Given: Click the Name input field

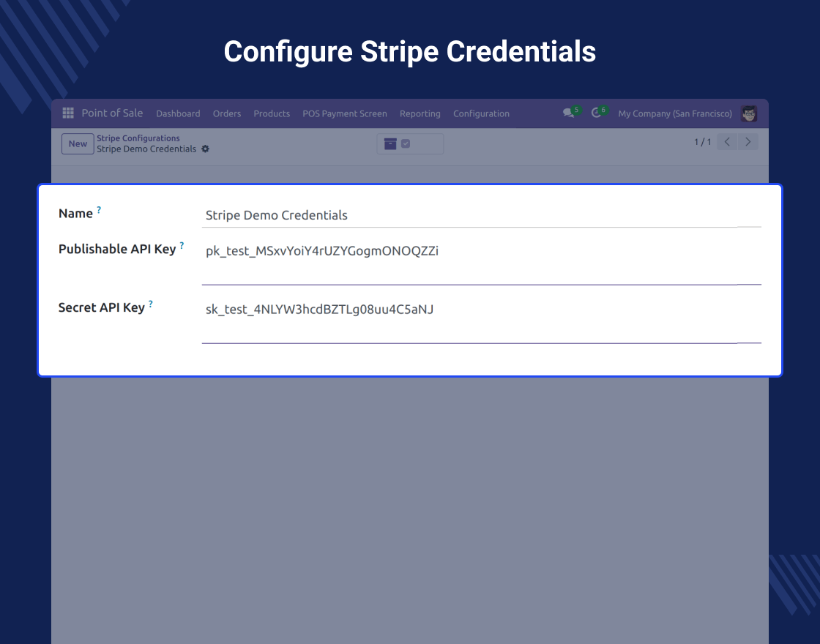Looking at the screenshot, I should [481, 215].
